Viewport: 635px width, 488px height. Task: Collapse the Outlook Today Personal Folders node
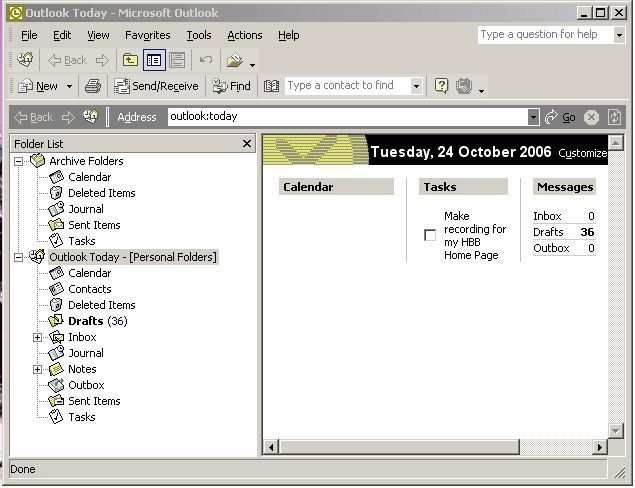click(18, 257)
